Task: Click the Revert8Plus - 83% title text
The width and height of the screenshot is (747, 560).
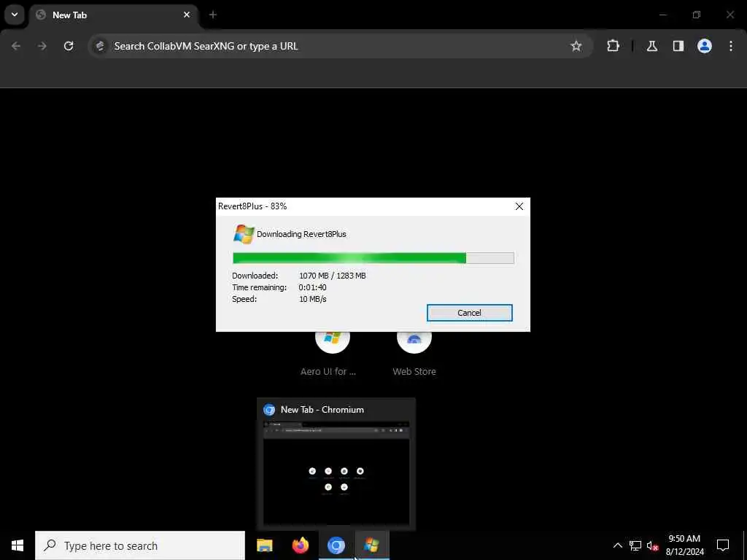Action: (252, 206)
